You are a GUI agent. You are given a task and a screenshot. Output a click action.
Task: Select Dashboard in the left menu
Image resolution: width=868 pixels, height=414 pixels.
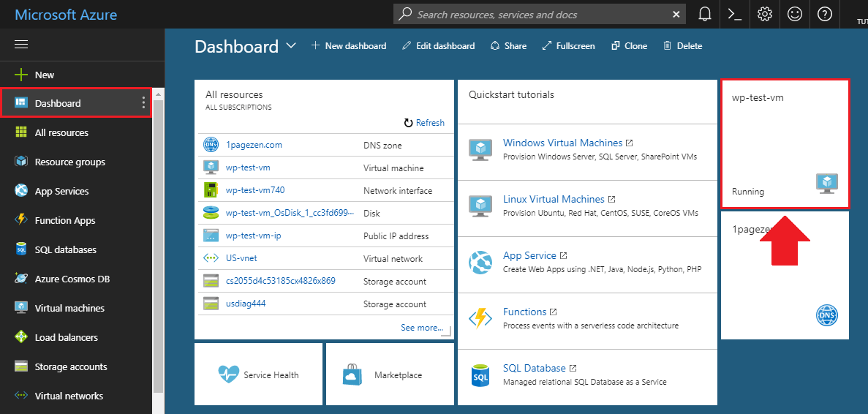pyautogui.click(x=76, y=102)
